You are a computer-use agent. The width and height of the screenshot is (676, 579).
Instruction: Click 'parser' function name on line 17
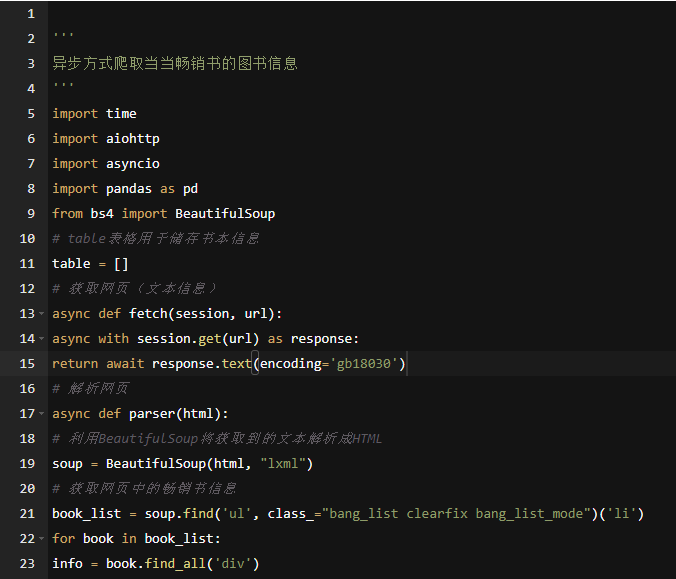152,414
